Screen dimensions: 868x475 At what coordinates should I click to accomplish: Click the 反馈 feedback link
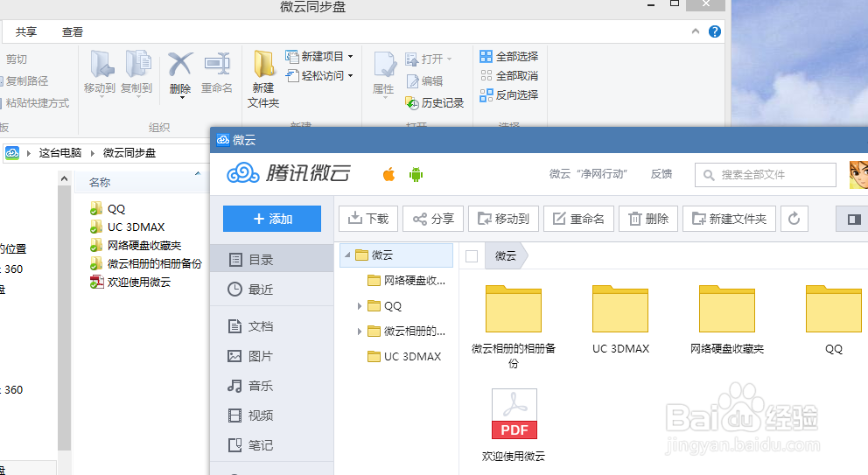pyautogui.click(x=661, y=174)
